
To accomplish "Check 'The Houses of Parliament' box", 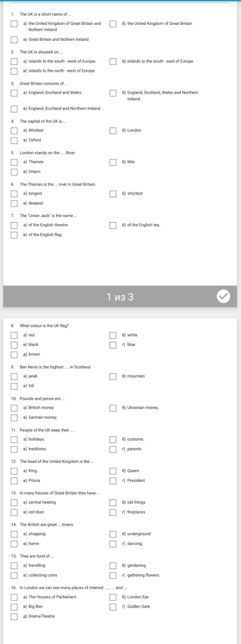I will pos(14,597).
